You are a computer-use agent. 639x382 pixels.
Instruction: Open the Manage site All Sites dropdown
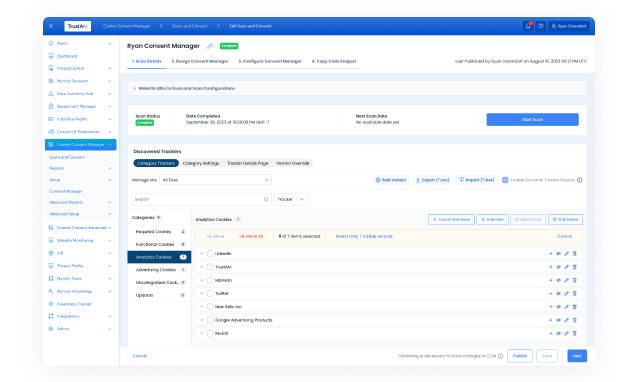[x=215, y=180]
